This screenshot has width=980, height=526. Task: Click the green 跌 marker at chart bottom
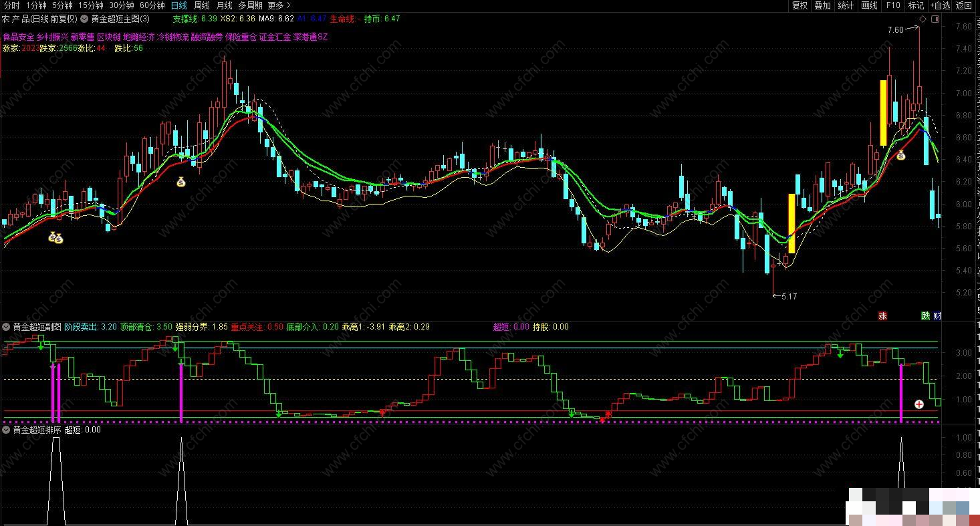926,315
